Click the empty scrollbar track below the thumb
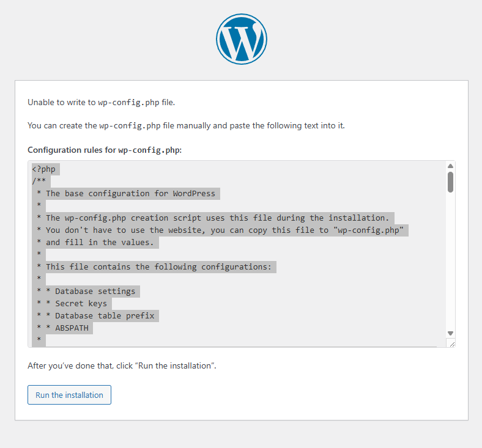The image size is (482, 448). [450, 263]
